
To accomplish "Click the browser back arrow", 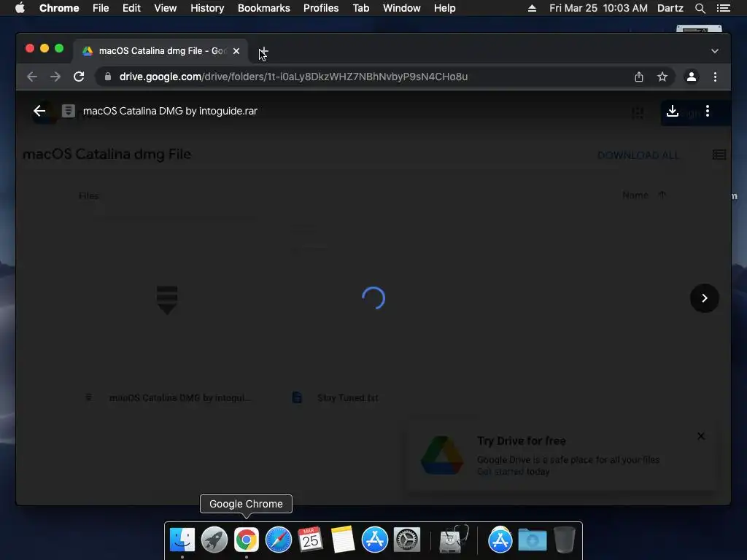I will click(x=32, y=77).
